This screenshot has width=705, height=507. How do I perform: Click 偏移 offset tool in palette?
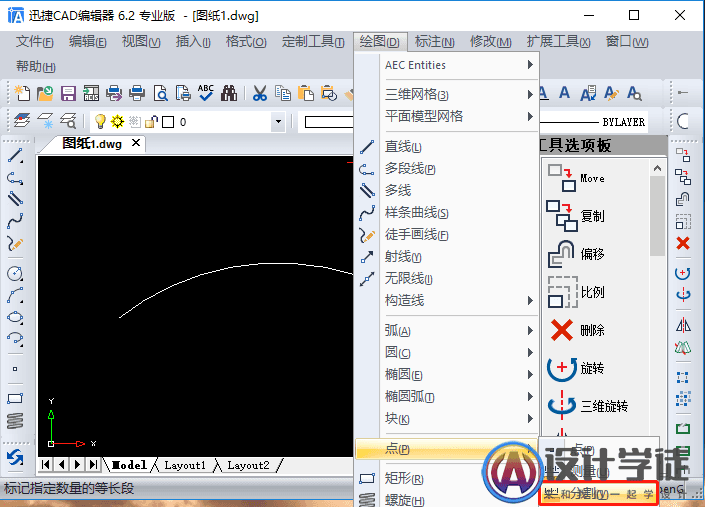point(576,254)
